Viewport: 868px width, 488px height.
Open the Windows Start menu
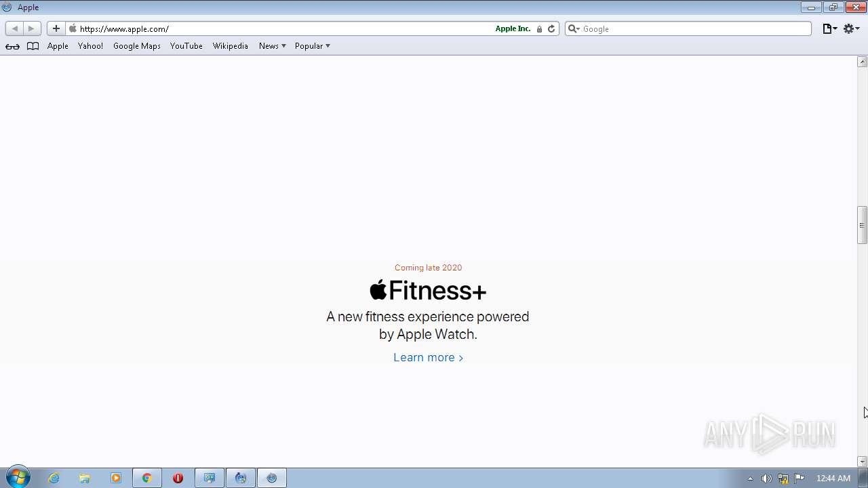tap(17, 478)
